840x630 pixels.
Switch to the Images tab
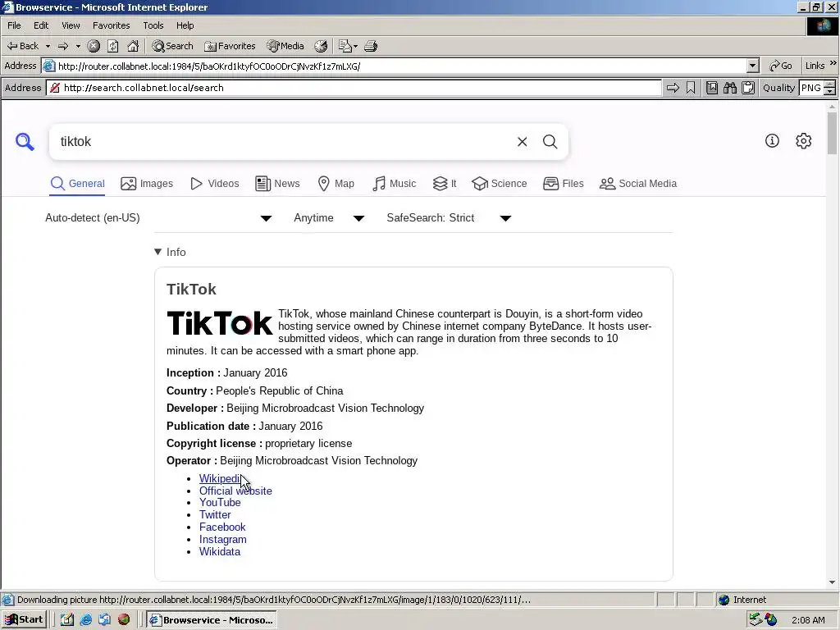147,184
